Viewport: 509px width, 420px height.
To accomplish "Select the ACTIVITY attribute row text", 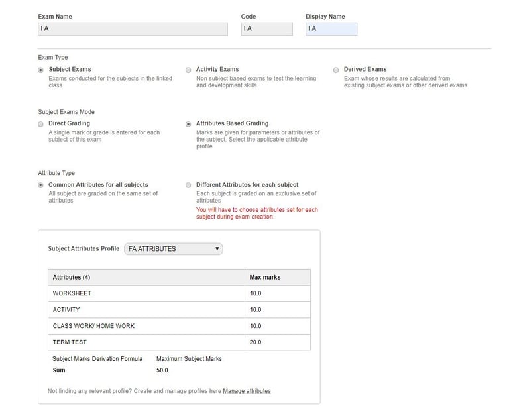I will point(66,309).
